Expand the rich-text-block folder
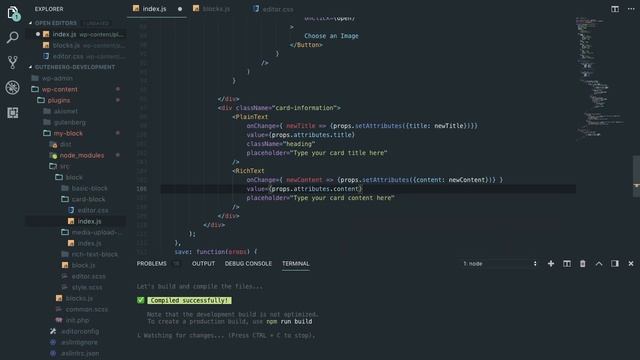The width and height of the screenshot is (640, 360). pos(94,254)
